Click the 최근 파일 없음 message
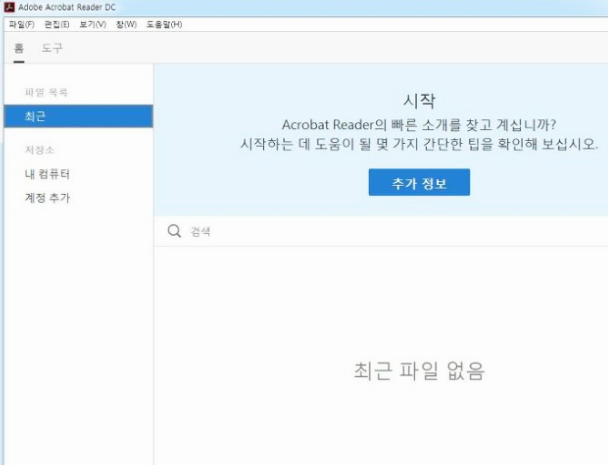608x465 pixels. tap(419, 371)
